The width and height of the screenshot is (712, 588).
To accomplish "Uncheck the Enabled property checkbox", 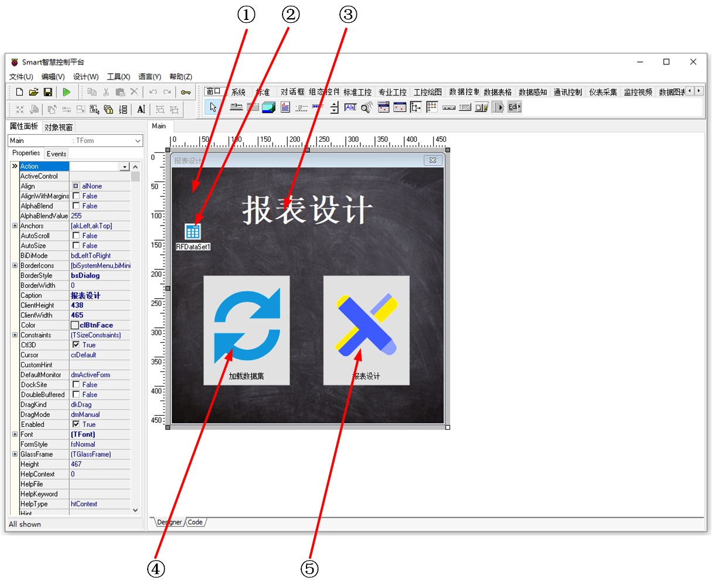I will click(76, 425).
